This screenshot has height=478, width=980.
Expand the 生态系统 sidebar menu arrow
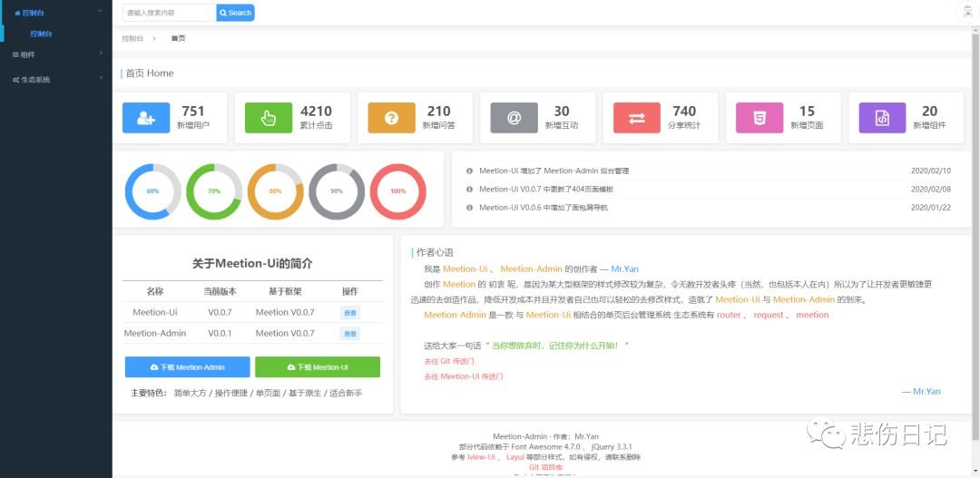click(x=101, y=78)
